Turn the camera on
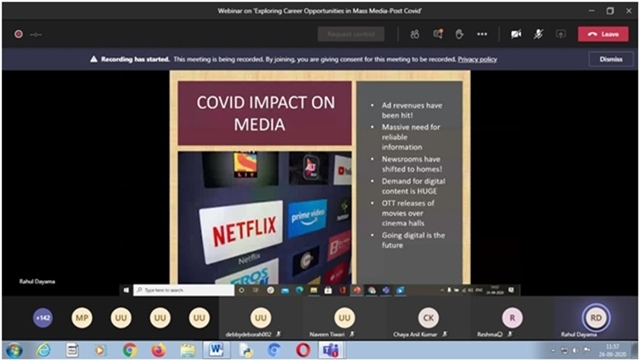The height and width of the screenshot is (361, 640). (516, 34)
